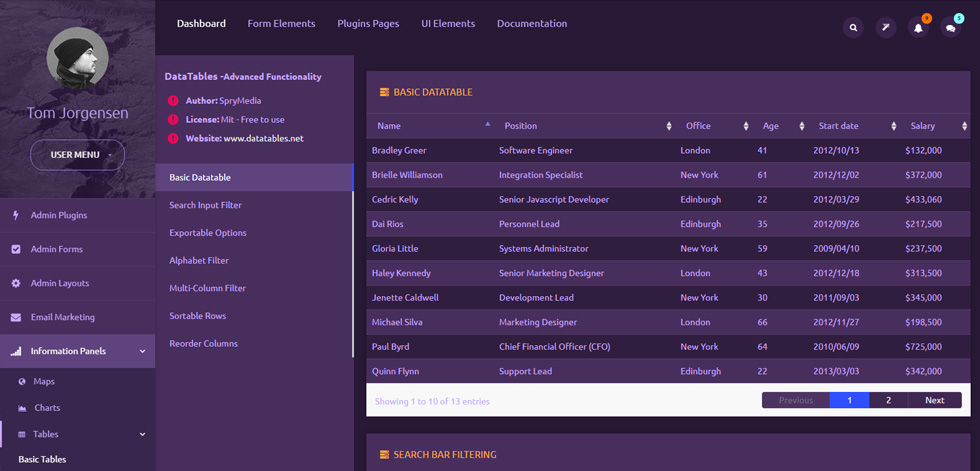980x471 pixels.
Task: Open the UI Elements top menu
Action: 448,24
